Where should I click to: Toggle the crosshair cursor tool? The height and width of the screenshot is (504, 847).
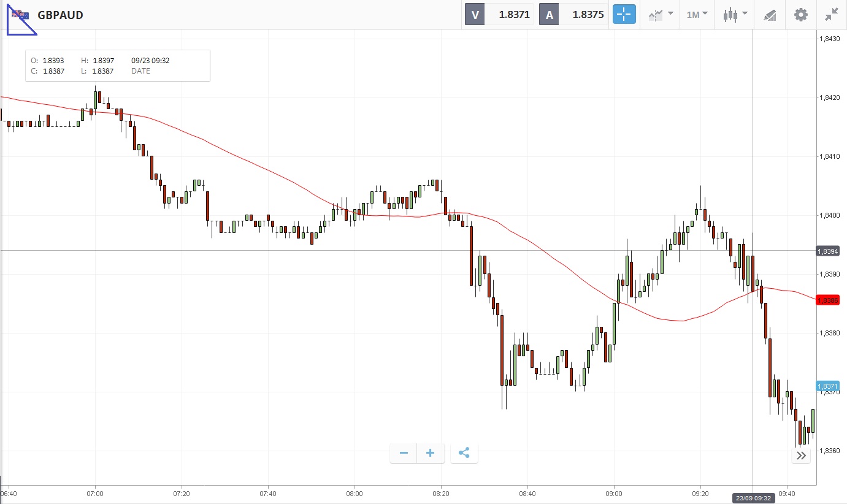tap(624, 15)
